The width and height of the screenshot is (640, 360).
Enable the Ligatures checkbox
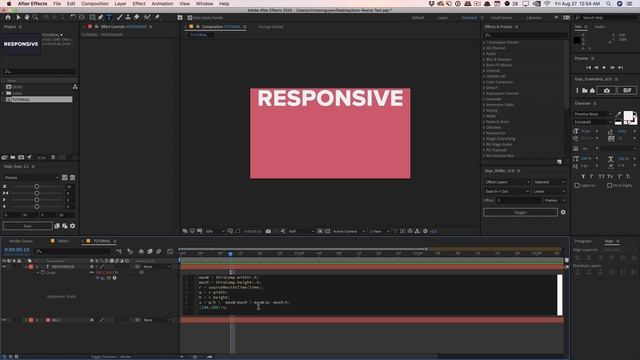[x=577, y=185]
